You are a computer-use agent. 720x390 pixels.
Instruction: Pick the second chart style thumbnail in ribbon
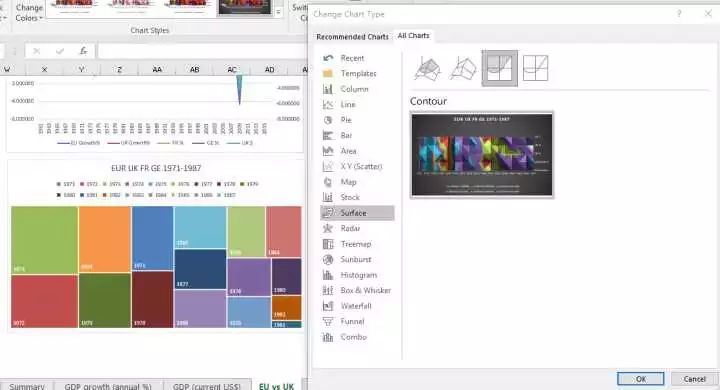(x=130, y=6)
